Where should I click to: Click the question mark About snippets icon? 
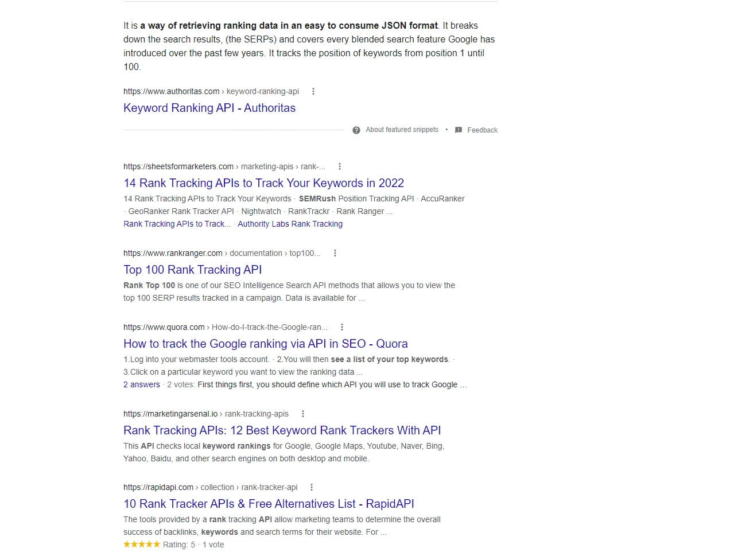click(356, 130)
